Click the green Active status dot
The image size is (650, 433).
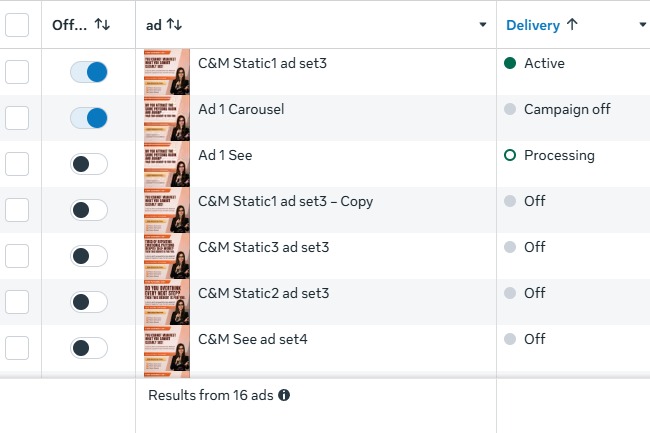[510, 63]
